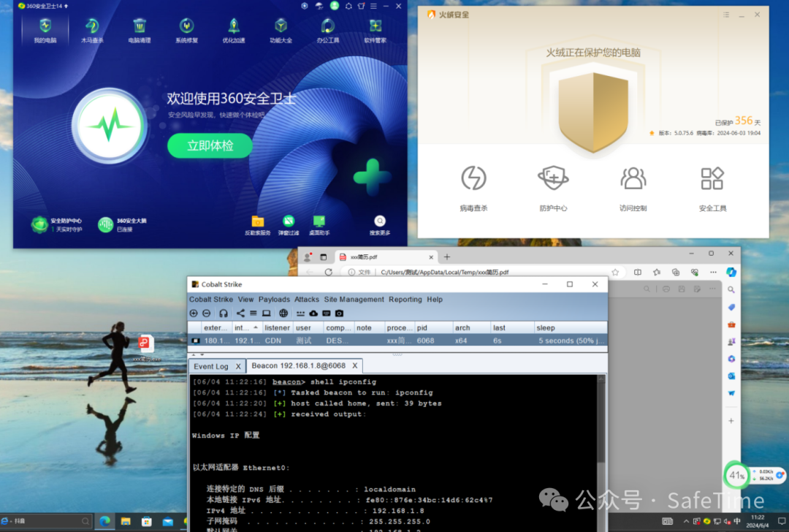This screenshot has height=532, width=789.
Task: Select the beacon row with pid 6068
Action: click(x=397, y=341)
